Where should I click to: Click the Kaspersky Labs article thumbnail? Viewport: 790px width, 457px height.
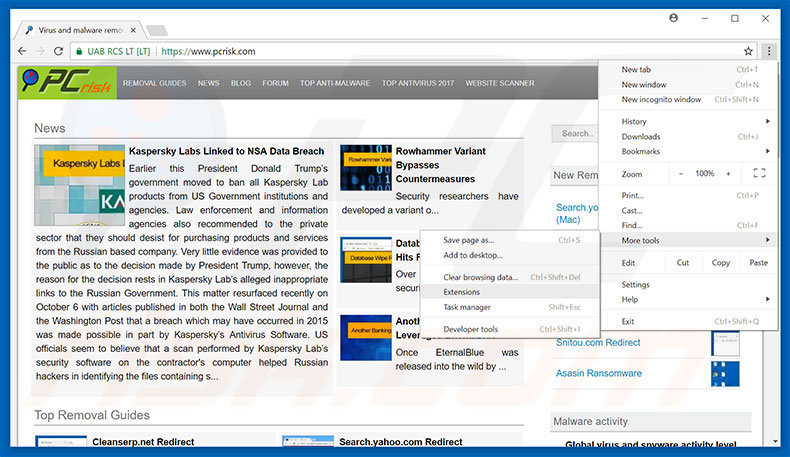(80, 185)
